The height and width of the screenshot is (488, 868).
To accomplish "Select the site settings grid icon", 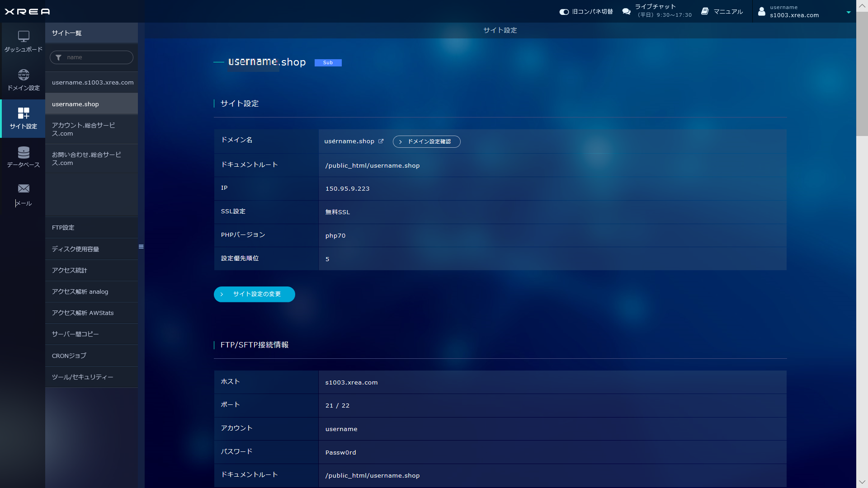I will 24,113.
